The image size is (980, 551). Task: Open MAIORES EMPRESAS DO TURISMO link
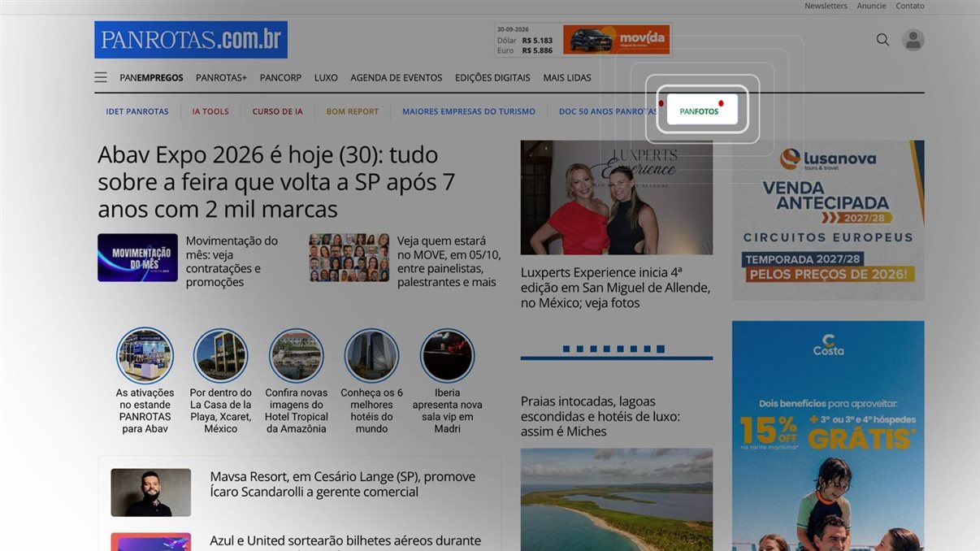(469, 111)
